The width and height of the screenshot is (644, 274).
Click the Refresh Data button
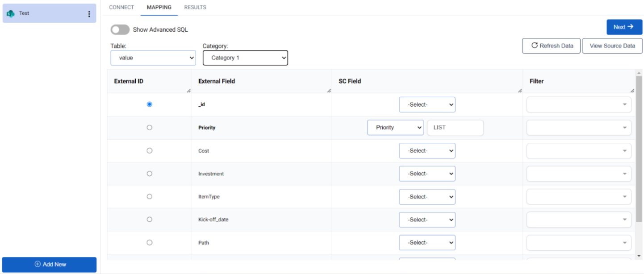[x=551, y=46]
